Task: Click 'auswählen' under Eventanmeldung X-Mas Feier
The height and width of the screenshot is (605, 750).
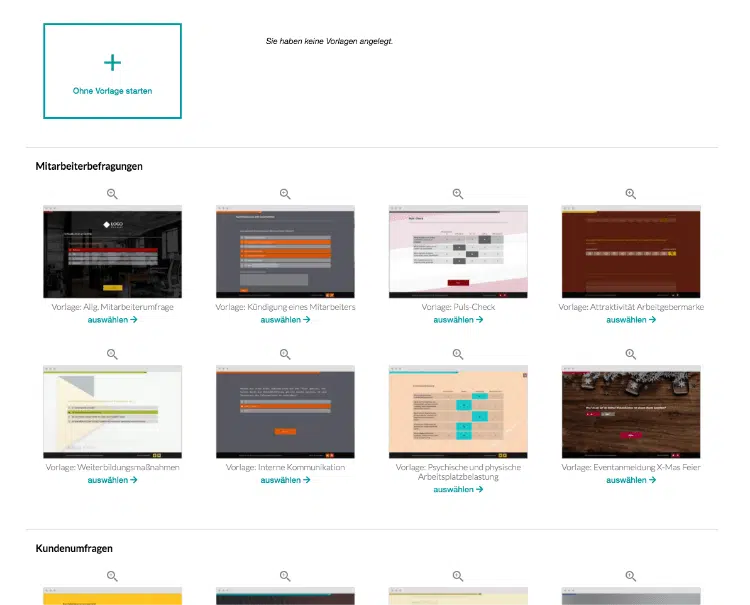Action: click(x=631, y=480)
